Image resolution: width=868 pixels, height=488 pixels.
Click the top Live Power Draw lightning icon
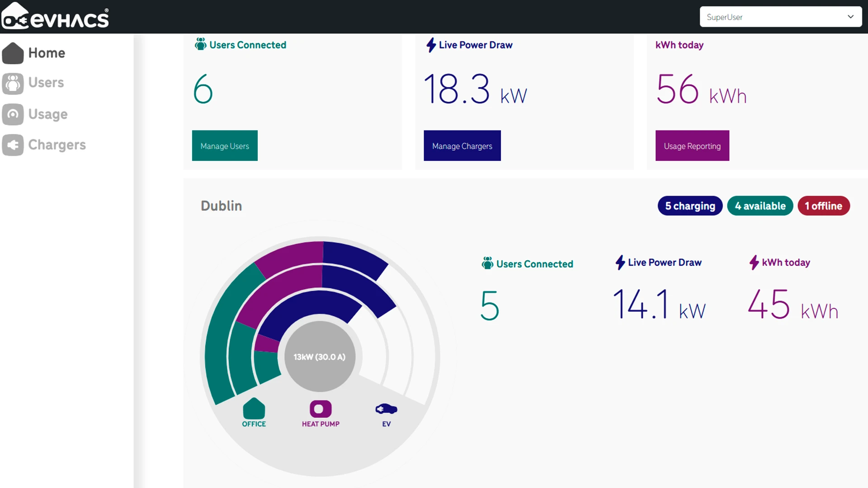[431, 45]
